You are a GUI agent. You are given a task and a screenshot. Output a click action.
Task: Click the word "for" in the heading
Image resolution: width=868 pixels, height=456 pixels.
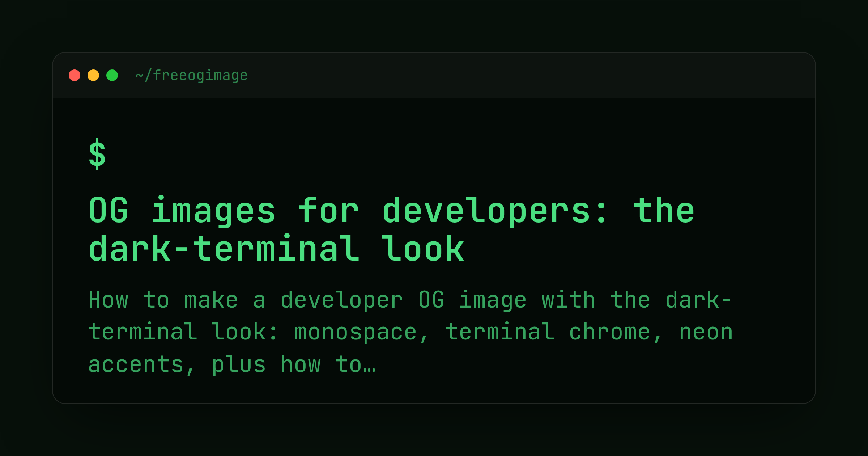pos(328,210)
